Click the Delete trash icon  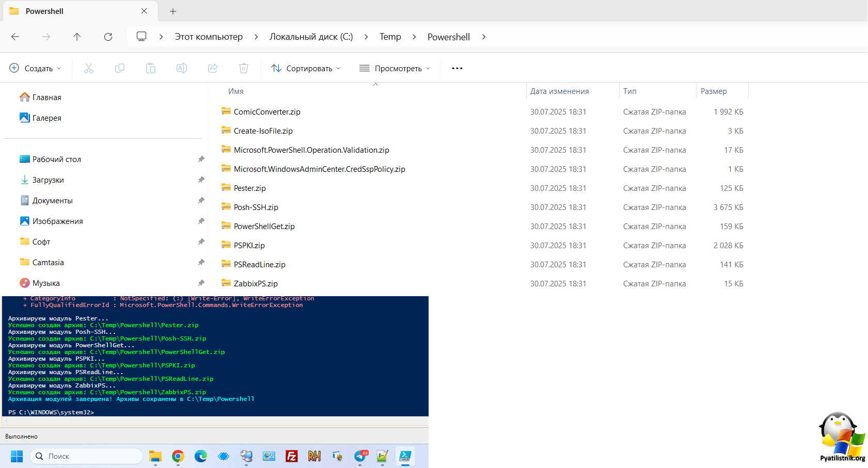(x=244, y=68)
